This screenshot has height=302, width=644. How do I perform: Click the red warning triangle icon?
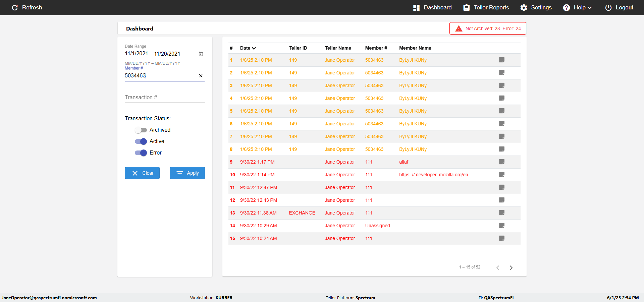(x=459, y=28)
